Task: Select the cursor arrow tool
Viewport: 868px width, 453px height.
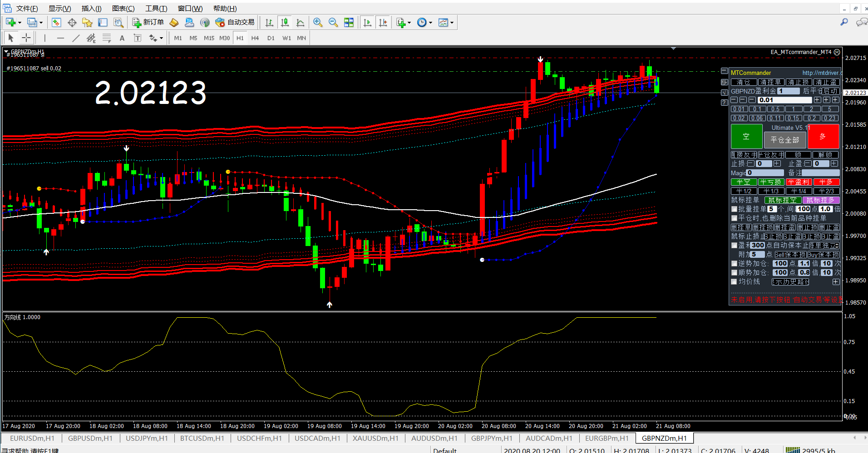Action: 11,38
